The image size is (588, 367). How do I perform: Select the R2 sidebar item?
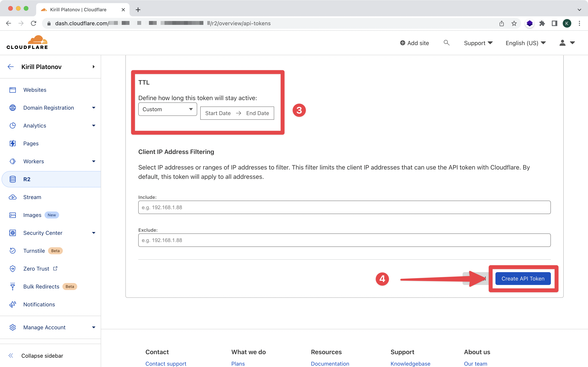tap(51, 179)
